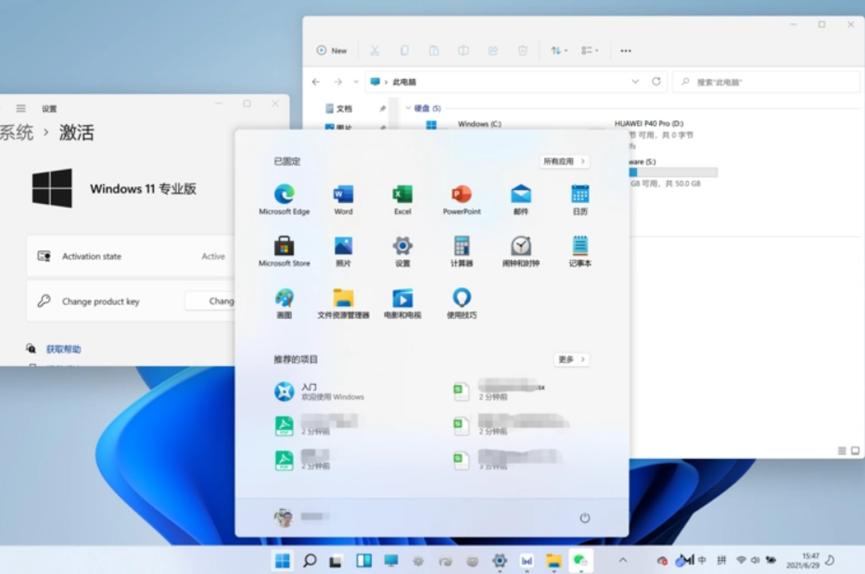The image size is (865, 574).
Task: Click the 搜索"此电脑" search box
Action: (767, 82)
